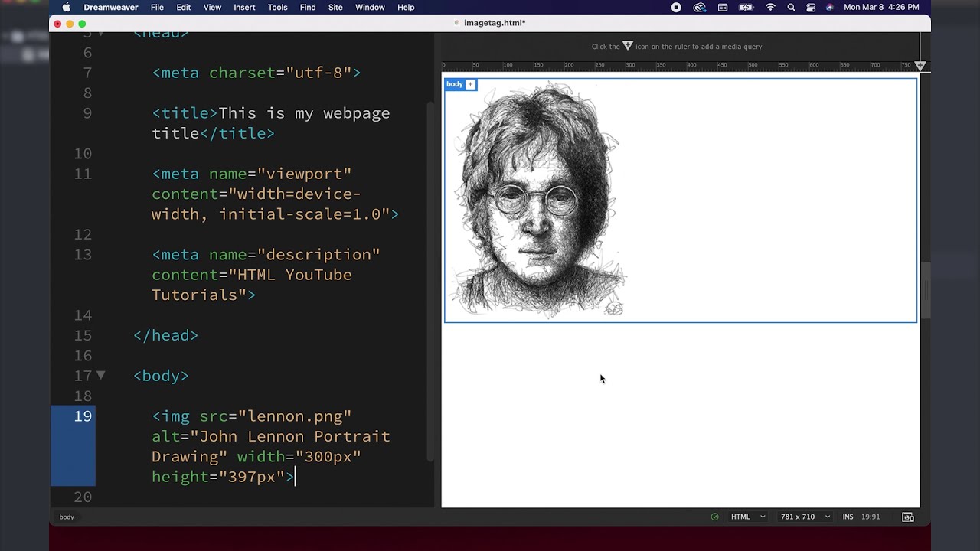
Task: Open Spotlight search
Action: pos(791,7)
